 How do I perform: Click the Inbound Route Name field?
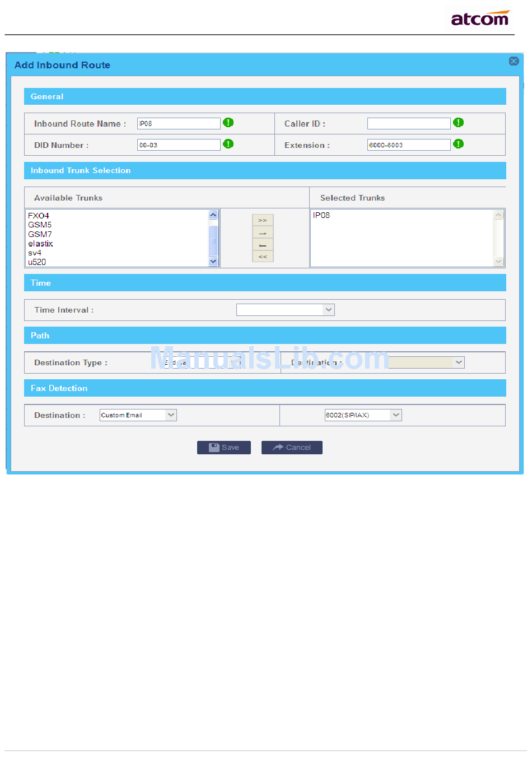[179, 123]
